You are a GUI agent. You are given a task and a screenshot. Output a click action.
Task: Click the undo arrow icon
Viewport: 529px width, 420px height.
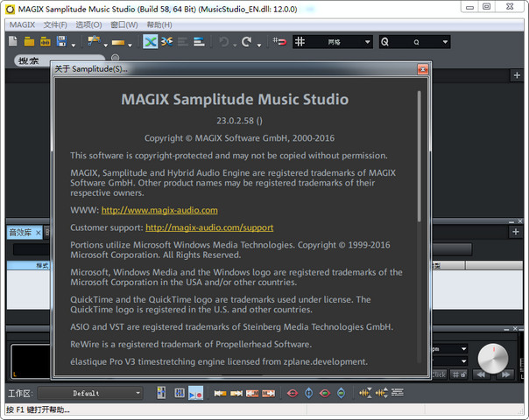[x=224, y=42]
